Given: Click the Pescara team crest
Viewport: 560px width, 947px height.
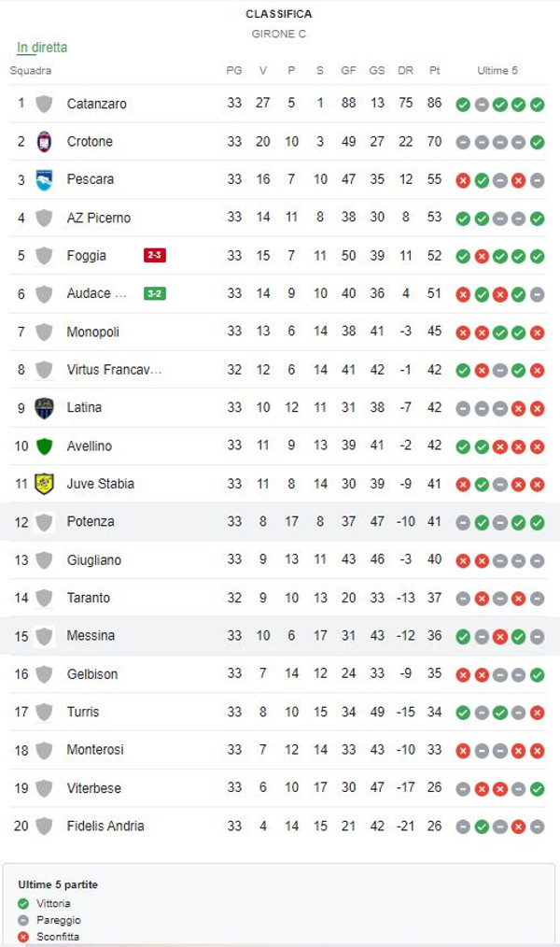Looking at the screenshot, I should 44,179.
